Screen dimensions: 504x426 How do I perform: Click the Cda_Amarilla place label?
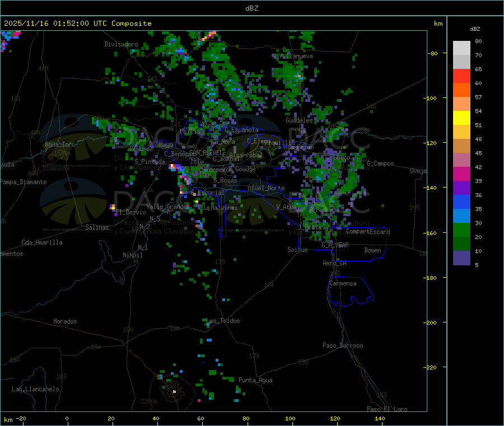(42, 242)
